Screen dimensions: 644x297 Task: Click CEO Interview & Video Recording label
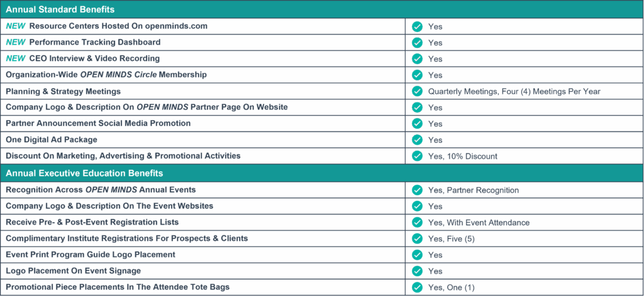(94, 59)
